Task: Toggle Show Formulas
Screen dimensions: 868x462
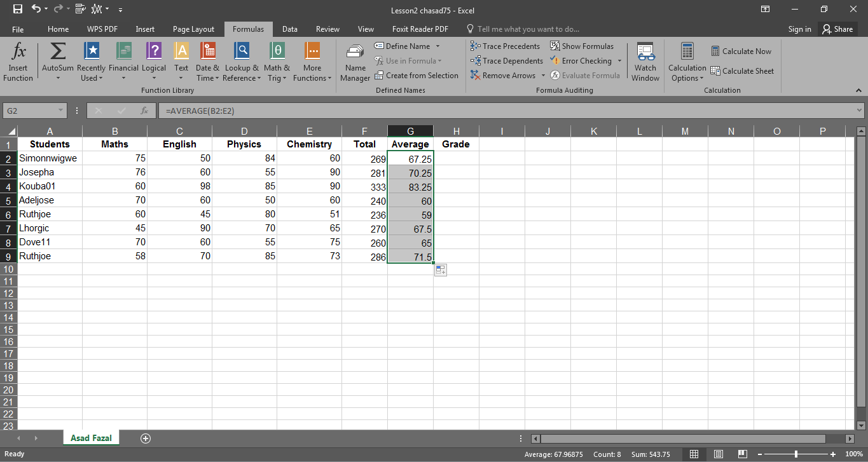Action: coord(582,46)
